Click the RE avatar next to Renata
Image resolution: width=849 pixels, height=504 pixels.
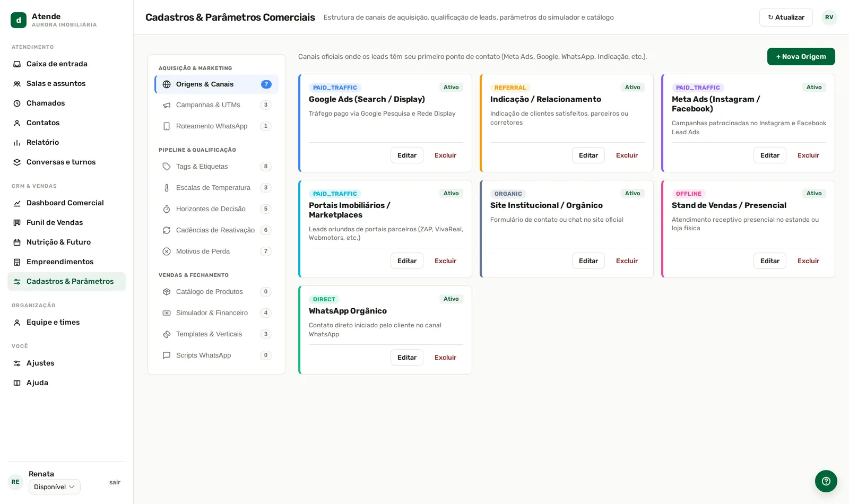point(15,482)
